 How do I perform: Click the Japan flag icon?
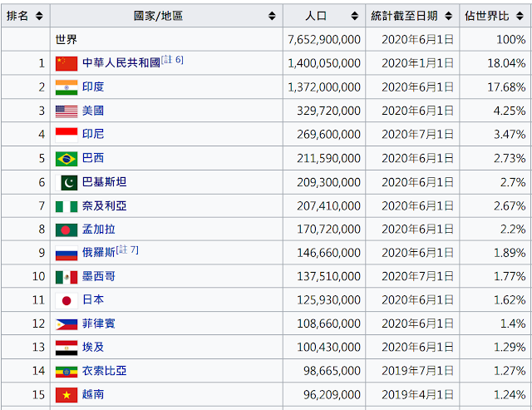tap(66, 300)
